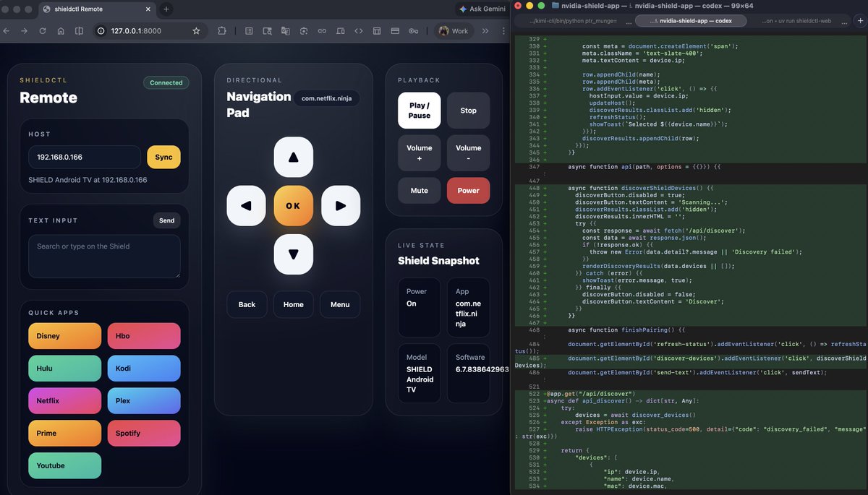This screenshot has height=495, width=868.
Task: Select the shieldctl Remote browser tab
Action: 97,9
